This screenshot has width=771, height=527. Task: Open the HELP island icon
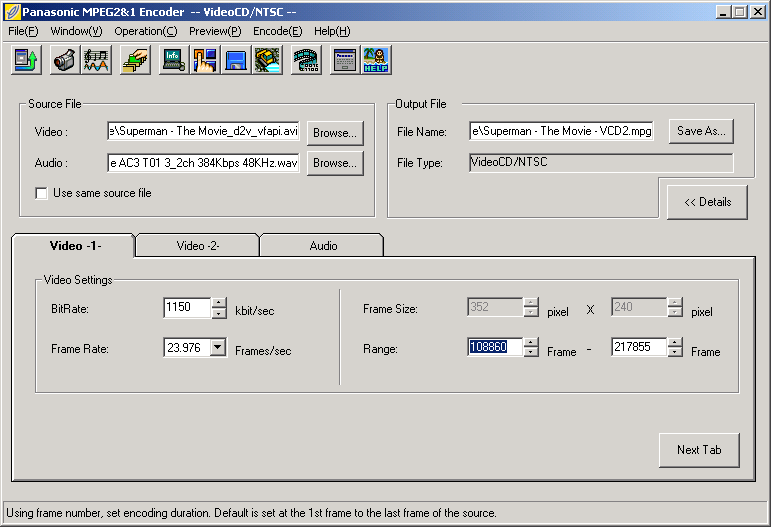(376, 60)
